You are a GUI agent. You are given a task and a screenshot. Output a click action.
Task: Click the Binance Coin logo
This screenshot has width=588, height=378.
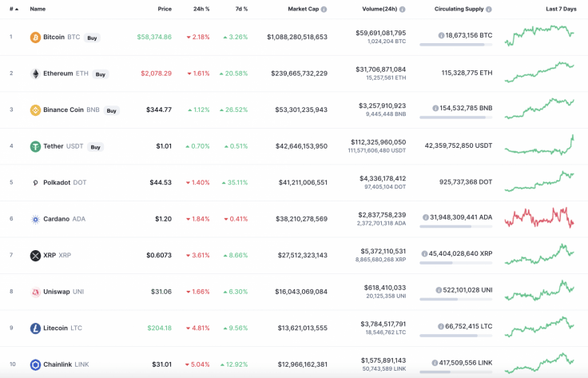[x=35, y=110]
